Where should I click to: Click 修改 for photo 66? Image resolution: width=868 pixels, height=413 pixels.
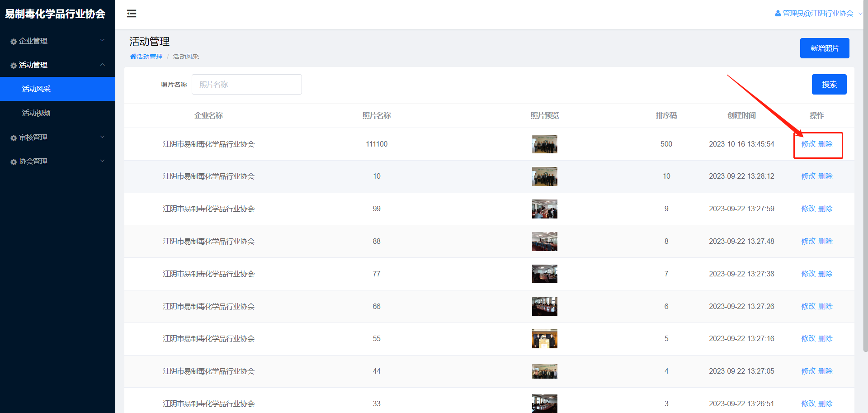click(808, 306)
